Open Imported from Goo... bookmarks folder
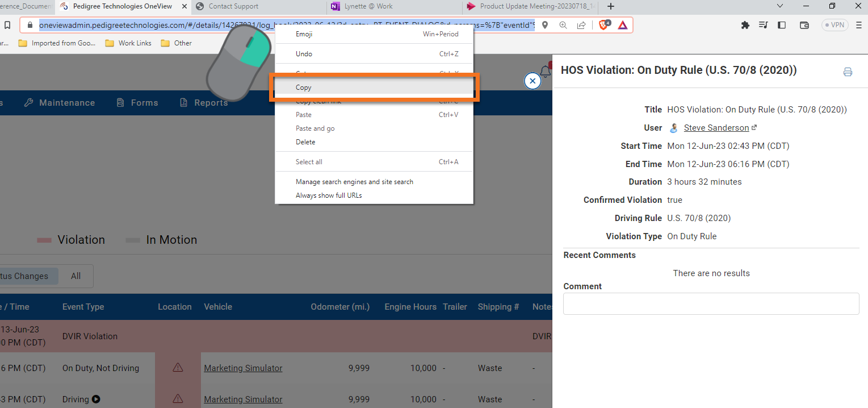 tap(57, 43)
